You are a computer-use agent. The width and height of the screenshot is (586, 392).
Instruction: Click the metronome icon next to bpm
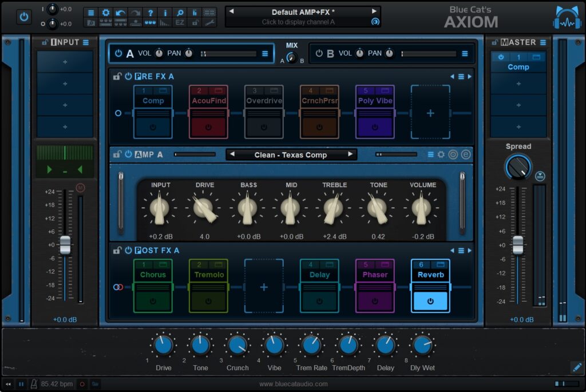34,384
